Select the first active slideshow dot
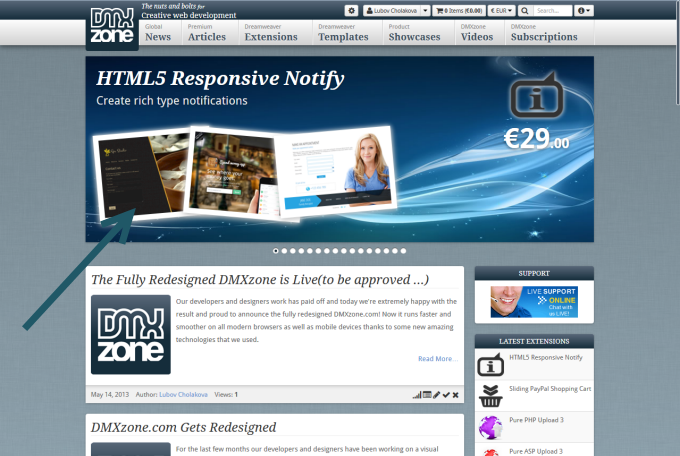This screenshot has width=680, height=456. point(276,251)
